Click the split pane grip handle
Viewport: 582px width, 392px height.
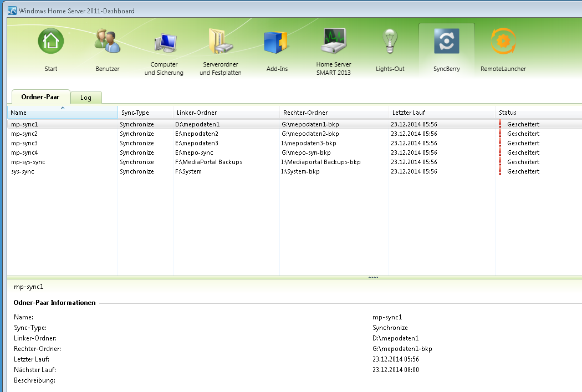373,277
